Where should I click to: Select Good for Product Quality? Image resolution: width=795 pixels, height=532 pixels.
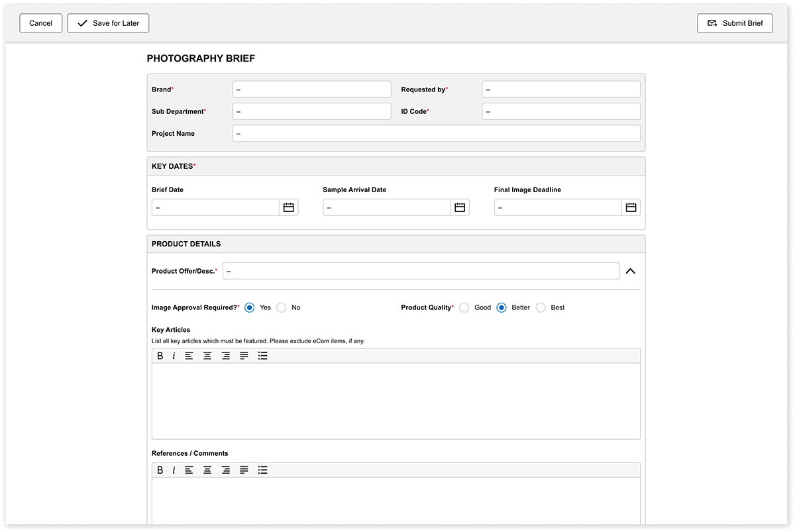click(x=464, y=307)
